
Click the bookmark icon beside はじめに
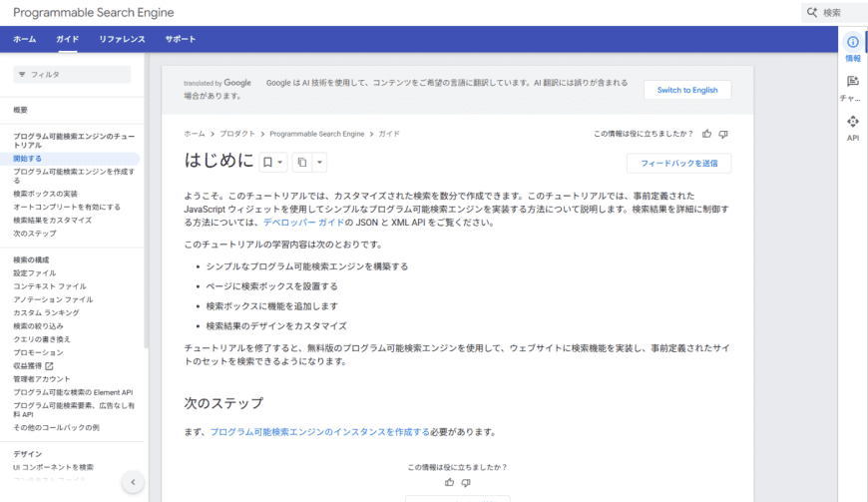click(267, 162)
